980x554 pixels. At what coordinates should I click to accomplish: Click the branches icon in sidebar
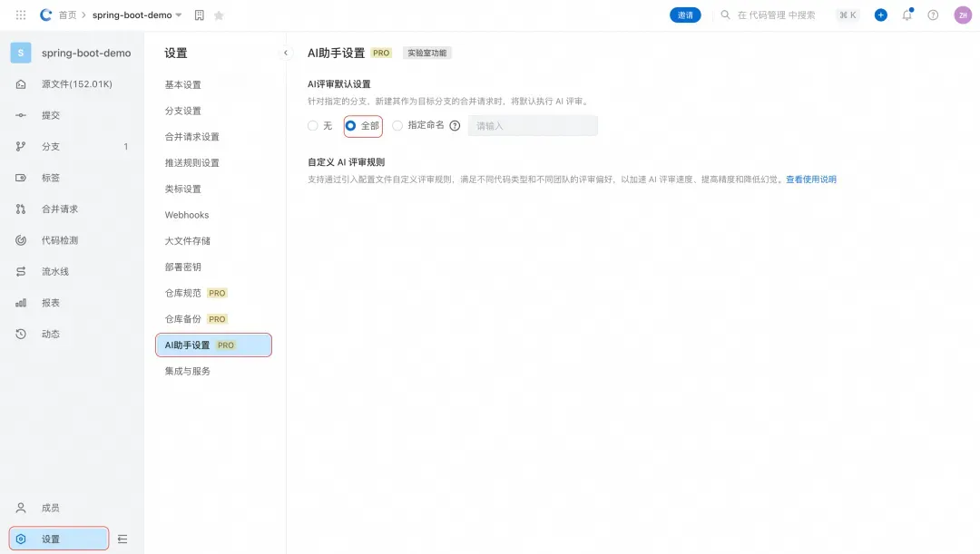pos(21,147)
